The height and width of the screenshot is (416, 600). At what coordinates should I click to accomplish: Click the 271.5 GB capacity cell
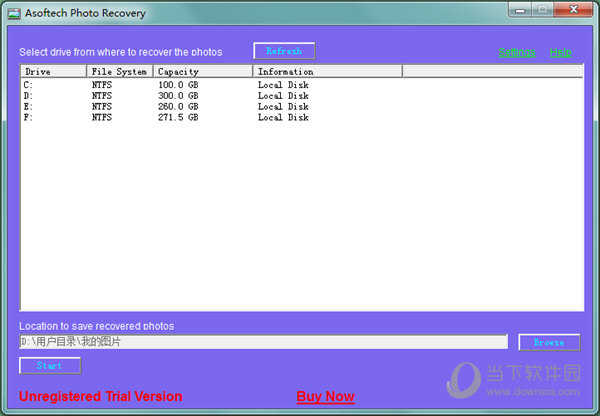[x=178, y=117]
